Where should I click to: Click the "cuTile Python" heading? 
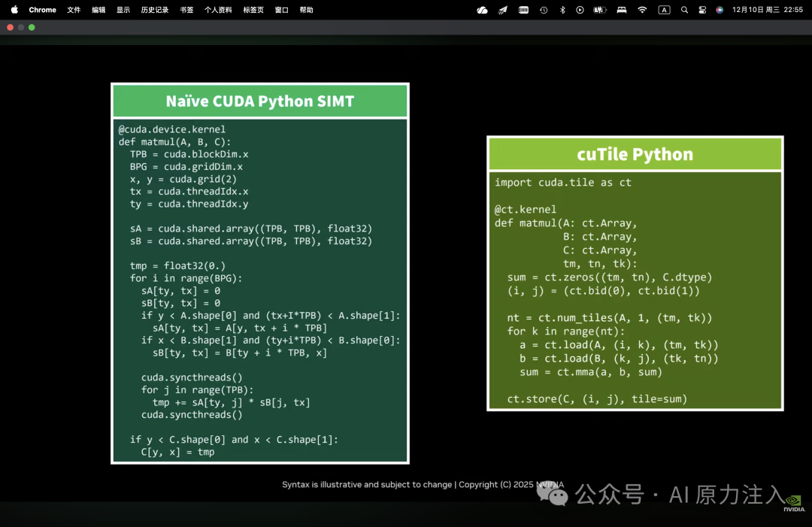pos(635,154)
